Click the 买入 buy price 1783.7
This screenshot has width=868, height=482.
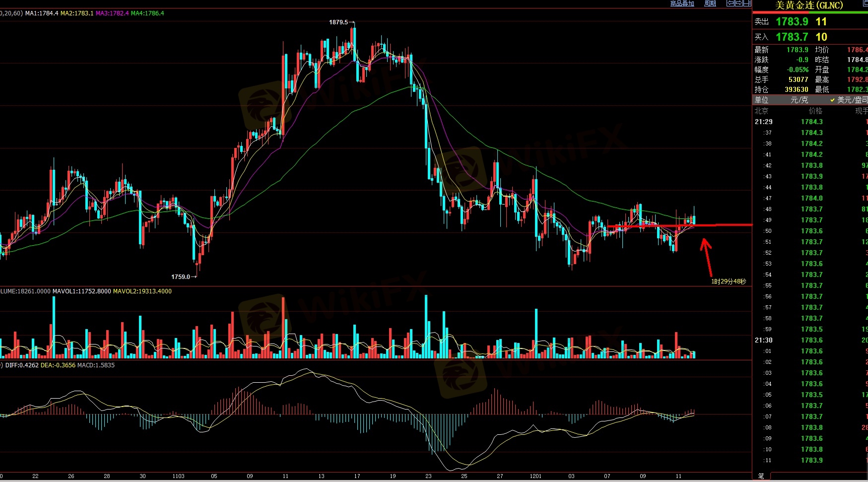click(792, 37)
